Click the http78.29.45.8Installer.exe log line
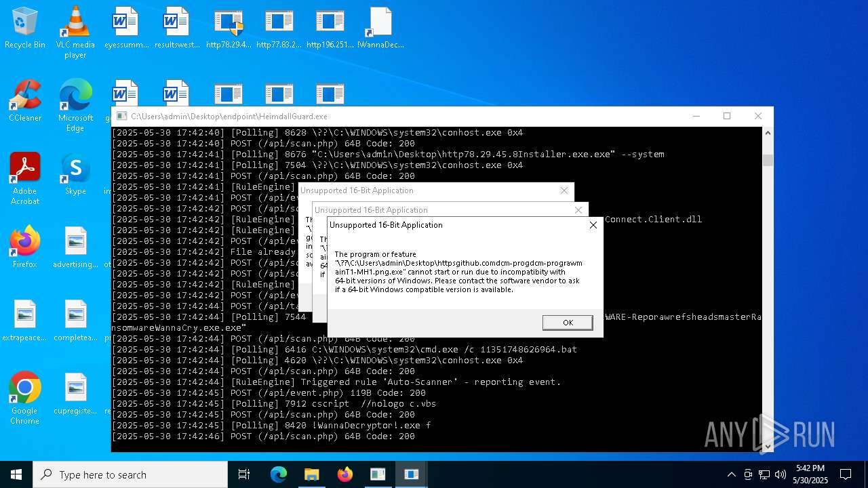The height and width of the screenshot is (488, 868). [x=388, y=155]
